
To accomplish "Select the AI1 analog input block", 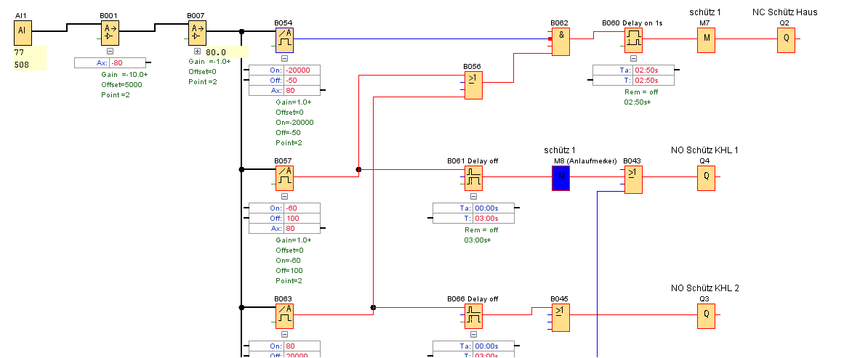I will coord(23,32).
